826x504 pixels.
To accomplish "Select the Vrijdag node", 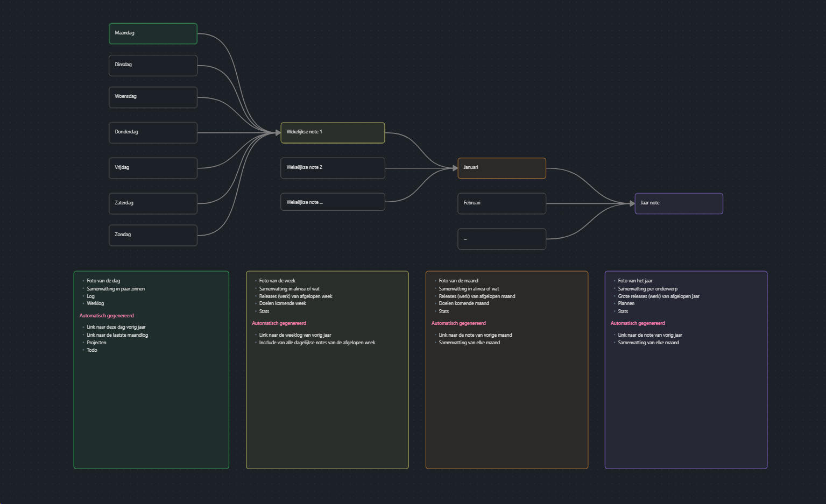I will click(x=153, y=168).
